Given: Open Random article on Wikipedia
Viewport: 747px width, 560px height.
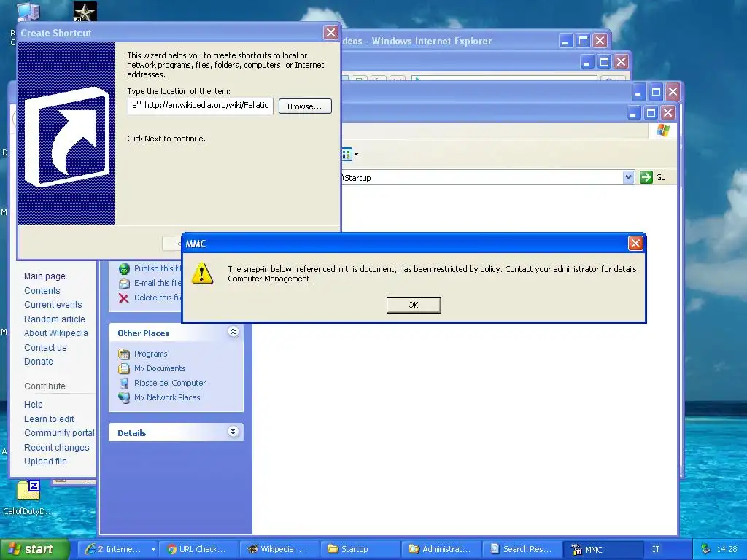Looking at the screenshot, I should [54, 319].
